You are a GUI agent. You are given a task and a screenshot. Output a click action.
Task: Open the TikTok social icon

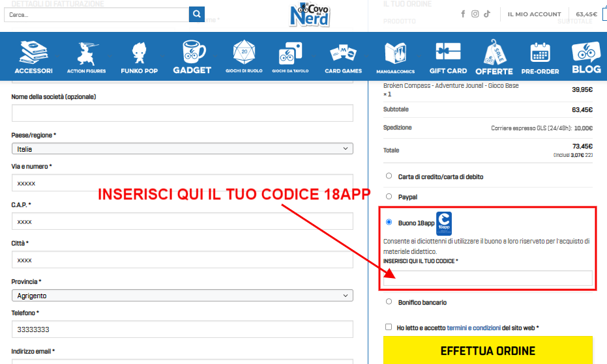pyautogui.click(x=487, y=14)
